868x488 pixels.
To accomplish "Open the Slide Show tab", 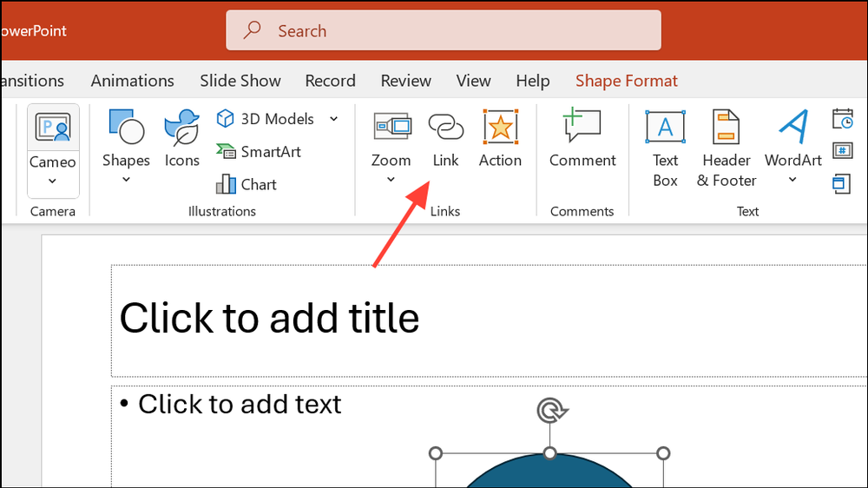I will click(x=240, y=81).
